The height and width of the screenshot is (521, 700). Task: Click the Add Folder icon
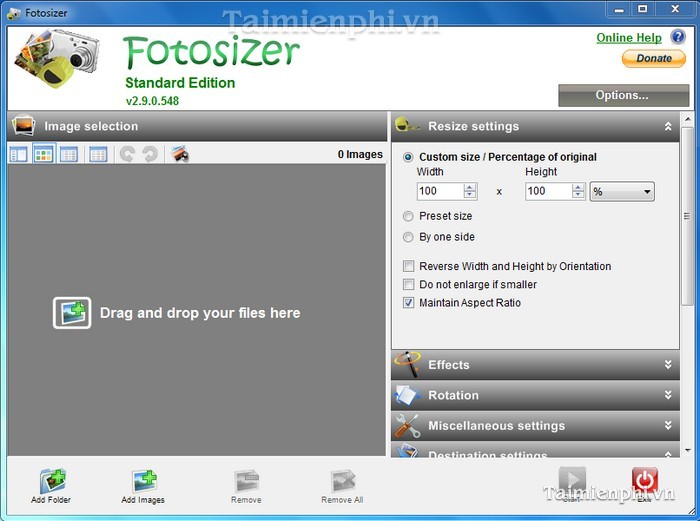(x=53, y=480)
